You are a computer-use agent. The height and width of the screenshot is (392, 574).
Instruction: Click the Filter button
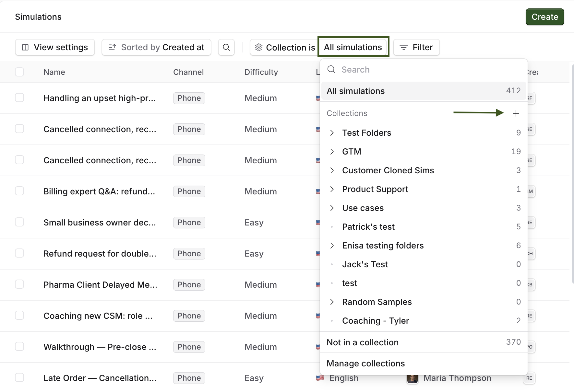(416, 47)
